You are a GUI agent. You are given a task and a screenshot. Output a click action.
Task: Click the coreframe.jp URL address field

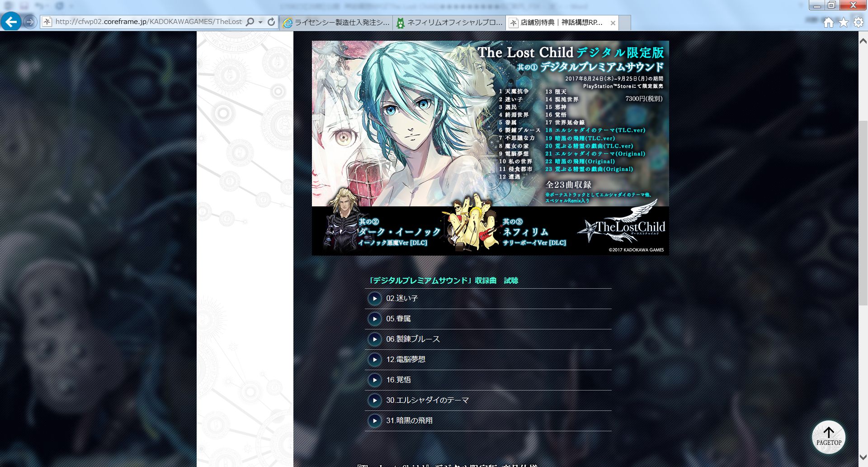[x=148, y=22]
